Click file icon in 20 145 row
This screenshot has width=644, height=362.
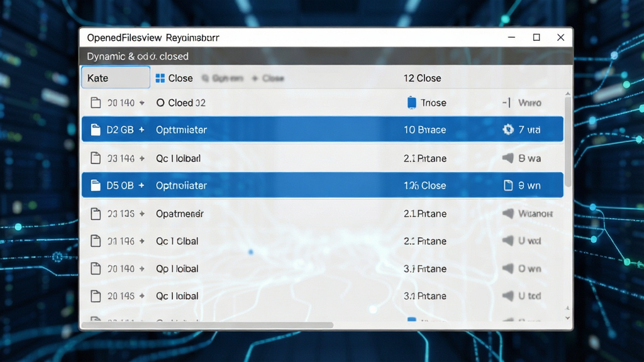[x=96, y=296]
